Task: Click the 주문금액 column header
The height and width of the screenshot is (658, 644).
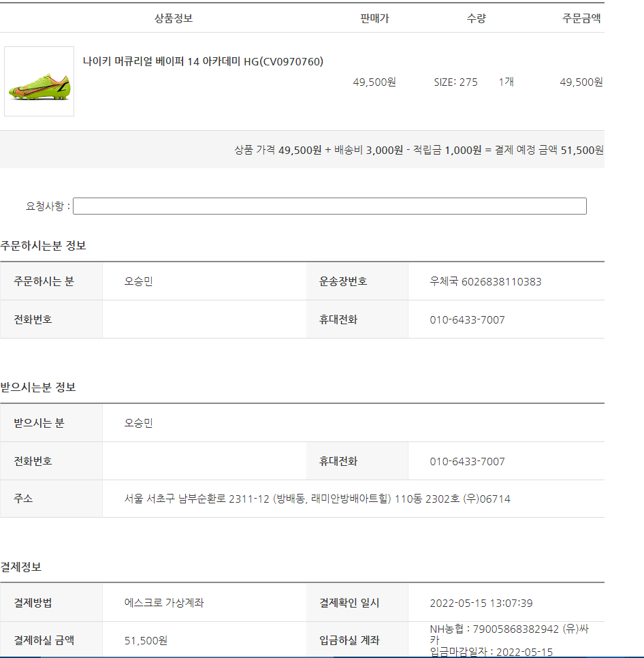Action: click(581, 18)
